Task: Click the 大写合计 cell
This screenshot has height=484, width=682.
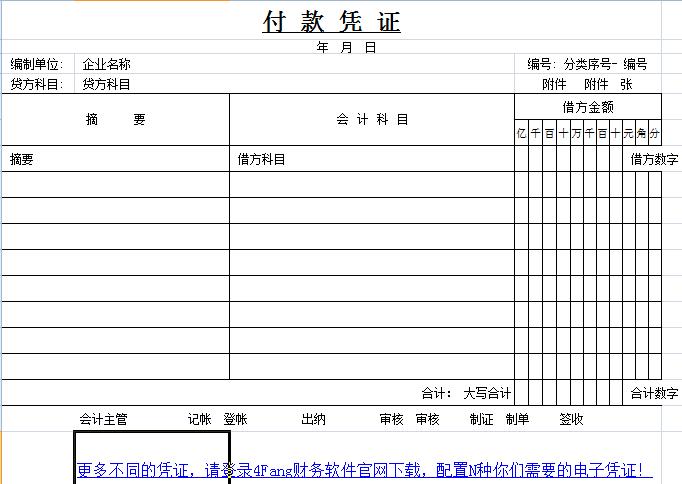Action: (487, 393)
